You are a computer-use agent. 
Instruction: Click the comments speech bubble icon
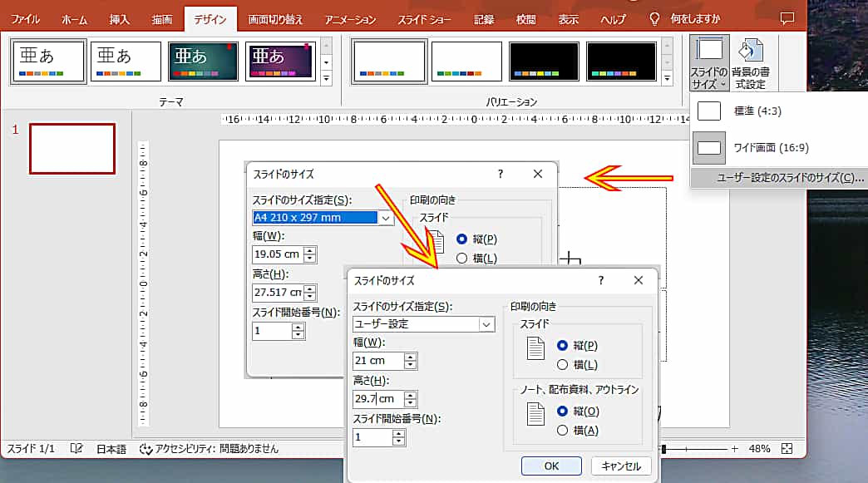click(787, 17)
